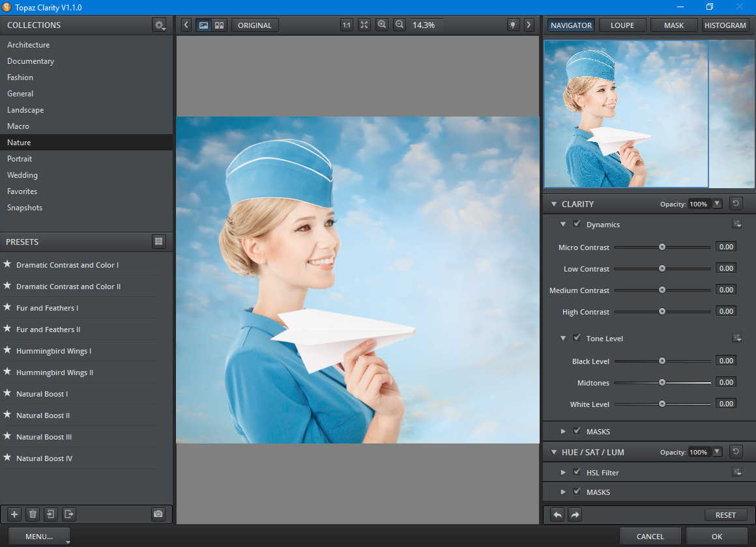Take a snapshot with camera icon
The image size is (756, 547).
click(158, 514)
